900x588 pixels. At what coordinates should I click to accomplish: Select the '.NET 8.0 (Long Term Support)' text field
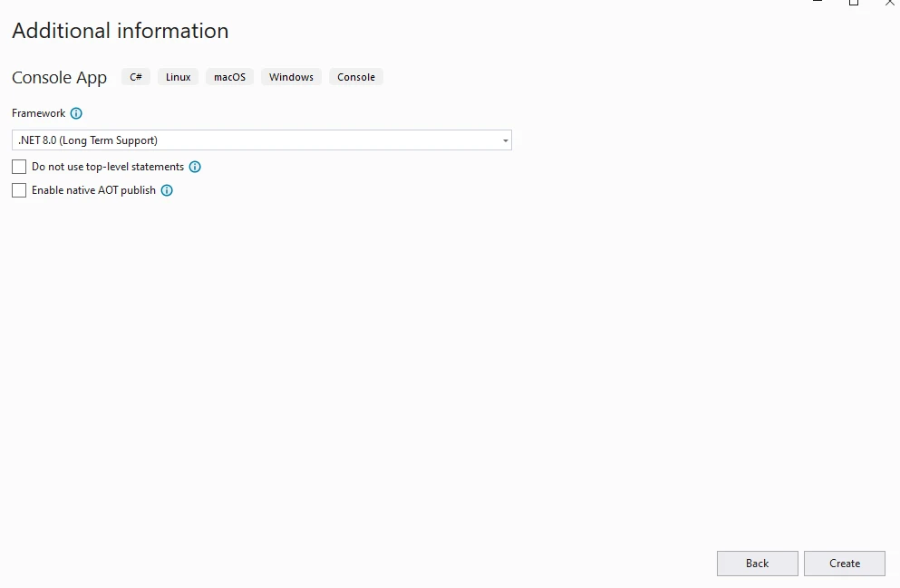point(254,140)
